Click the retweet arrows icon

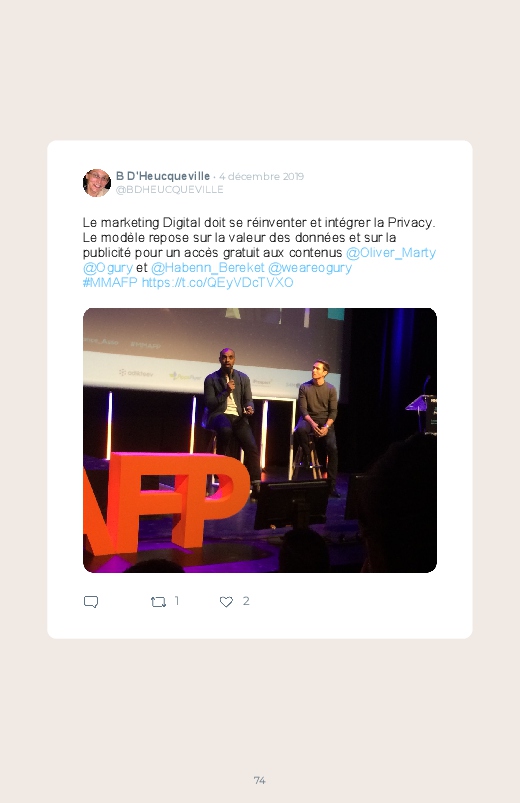[x=158, y=602]
